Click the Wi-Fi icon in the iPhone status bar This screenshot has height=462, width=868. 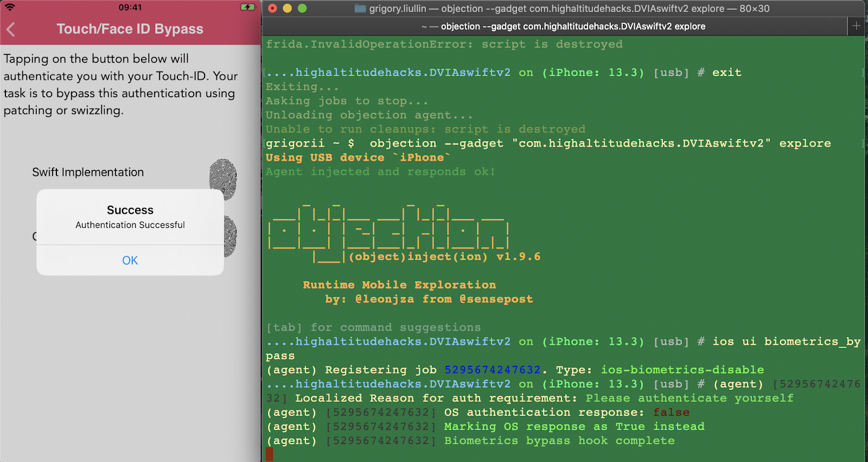click(x=10, y=7)
